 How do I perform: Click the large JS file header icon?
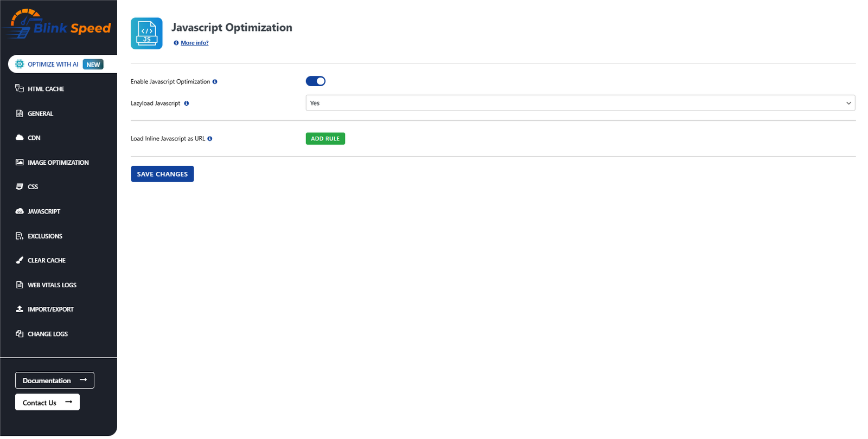coord(146,34)
